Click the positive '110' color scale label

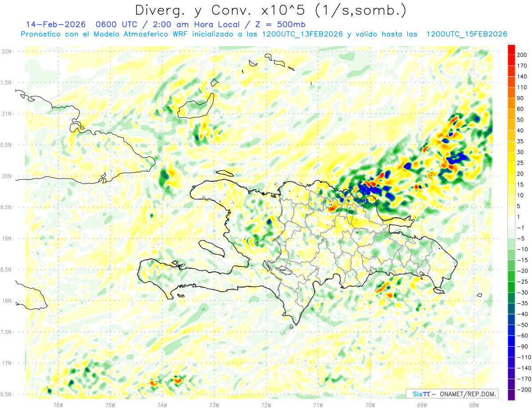[523, 87]
